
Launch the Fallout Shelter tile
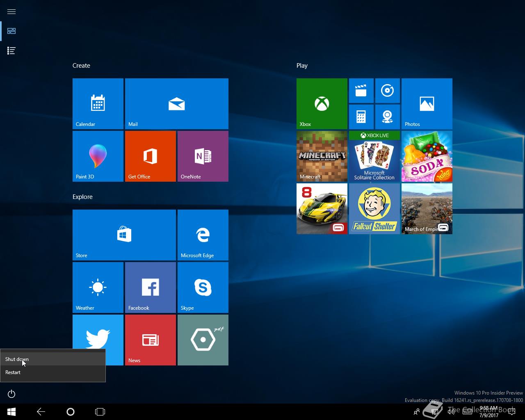coord(374,209)
